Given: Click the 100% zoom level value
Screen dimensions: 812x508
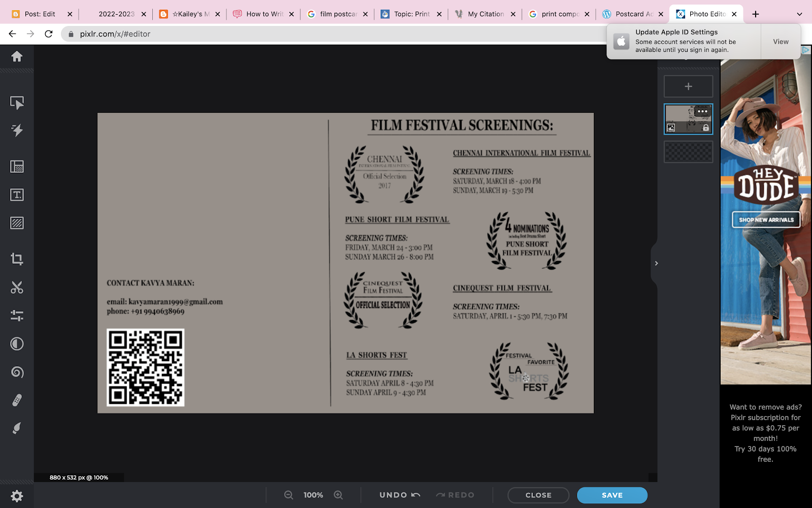Looking at the screenshot, I should tap(313, 495).
